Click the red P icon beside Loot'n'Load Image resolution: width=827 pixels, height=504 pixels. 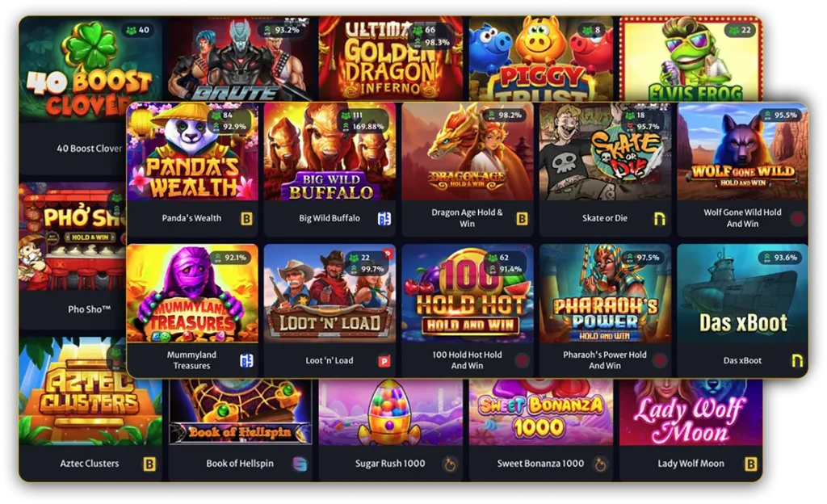click(384, 361)
